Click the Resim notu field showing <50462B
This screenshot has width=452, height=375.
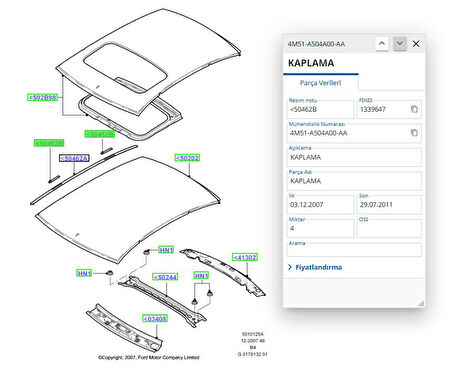tap(320, 109)
